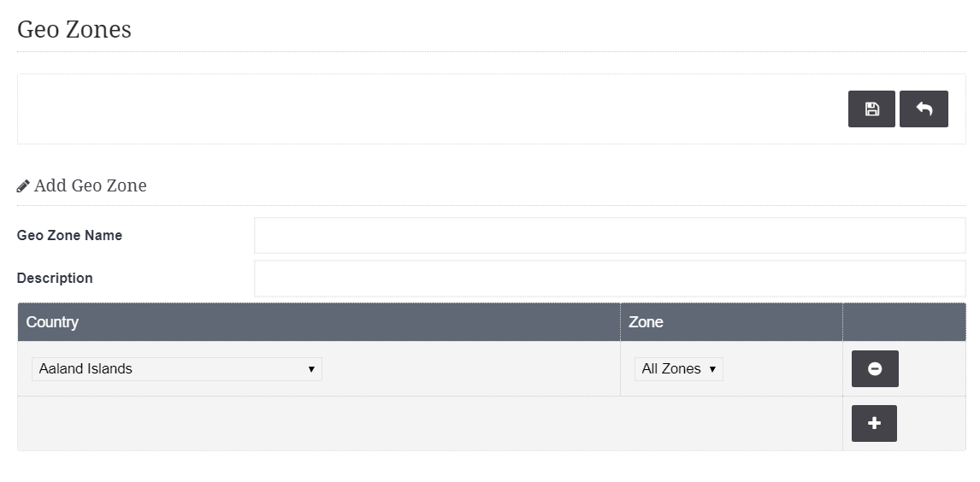The height and width of the screenshot is (482, 980).
Task: Click the Description input field
Action: (610, 279)
